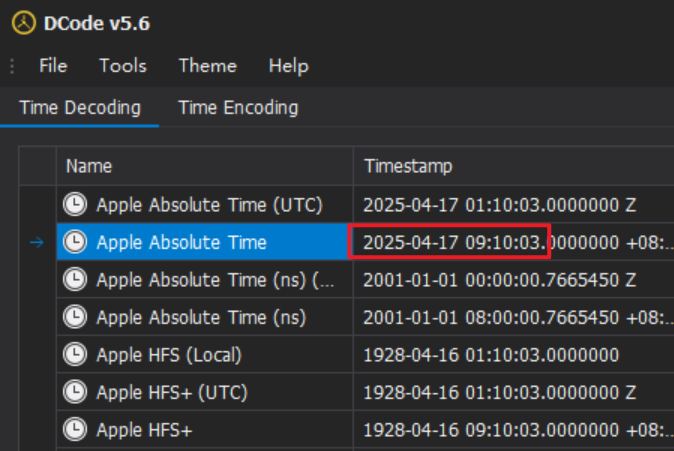Click timestamp 2001-01-01 08:00:00.7665450 +08

click(x=518, y=317)
